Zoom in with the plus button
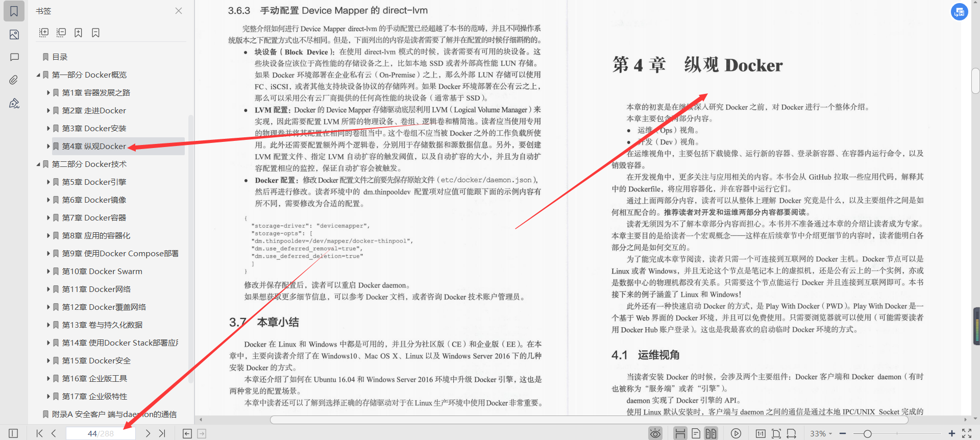This screenshot has height=440, width=980. coord(952,433)
